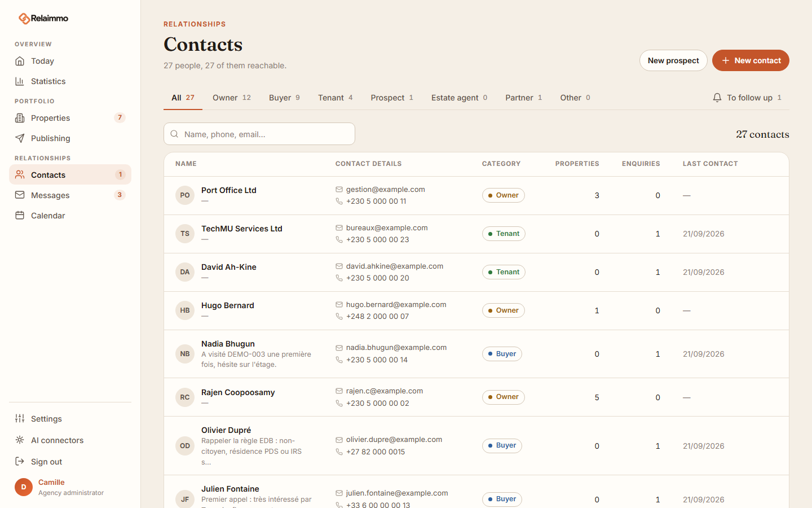Screen dimensions: 812x508
Task: Click the Camille user name
Action: click(x=51, y=482)
